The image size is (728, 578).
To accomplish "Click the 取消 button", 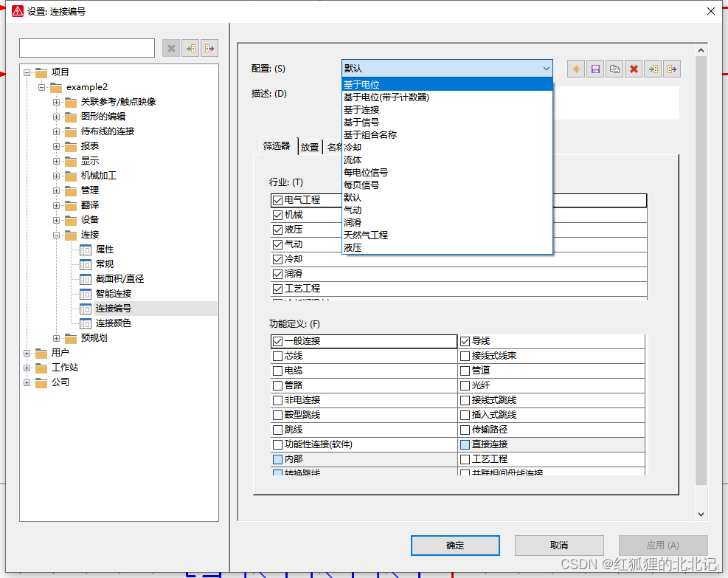I will point(558,546).
